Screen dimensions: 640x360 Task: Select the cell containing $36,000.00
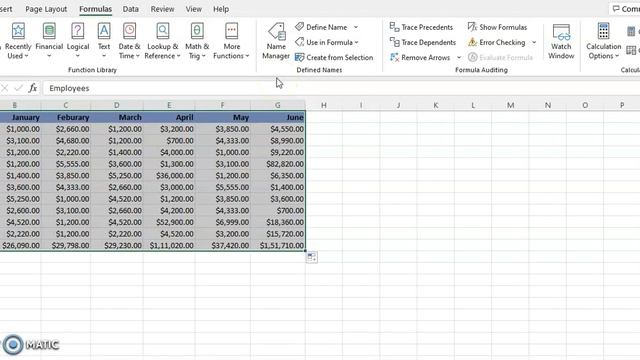(169, 176)
